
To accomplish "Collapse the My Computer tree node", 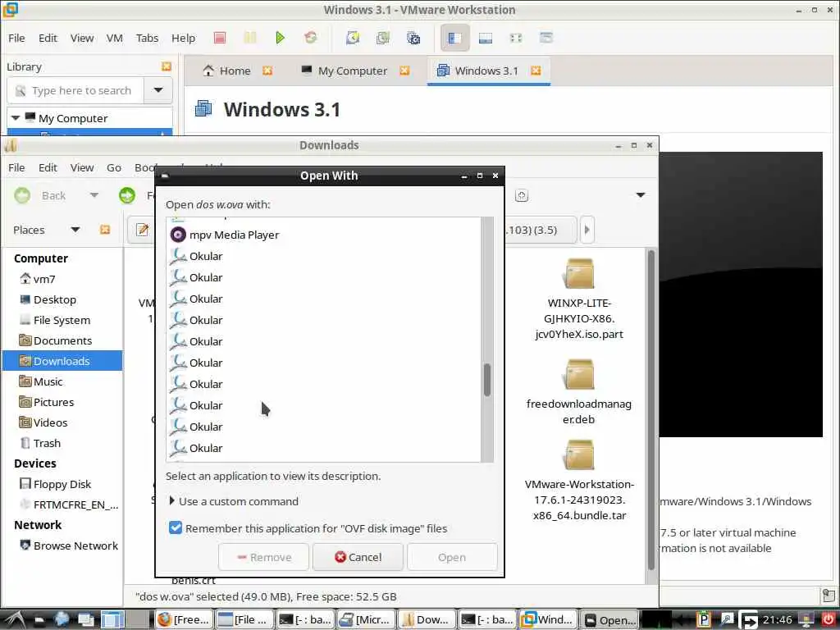I will [x=16, y=118].
